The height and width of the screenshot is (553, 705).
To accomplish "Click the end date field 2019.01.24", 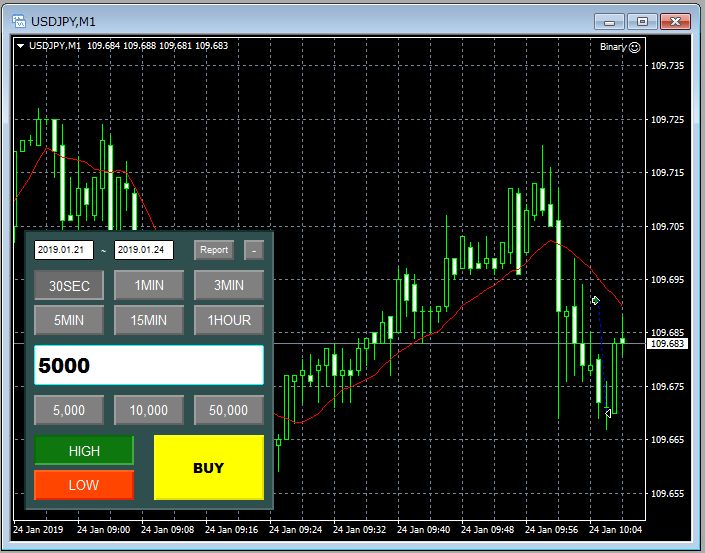I will click(144, 250).
